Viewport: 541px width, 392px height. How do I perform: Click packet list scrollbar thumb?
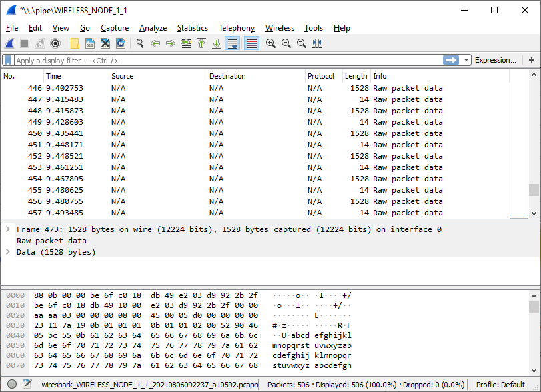click(x=534, y=190)
